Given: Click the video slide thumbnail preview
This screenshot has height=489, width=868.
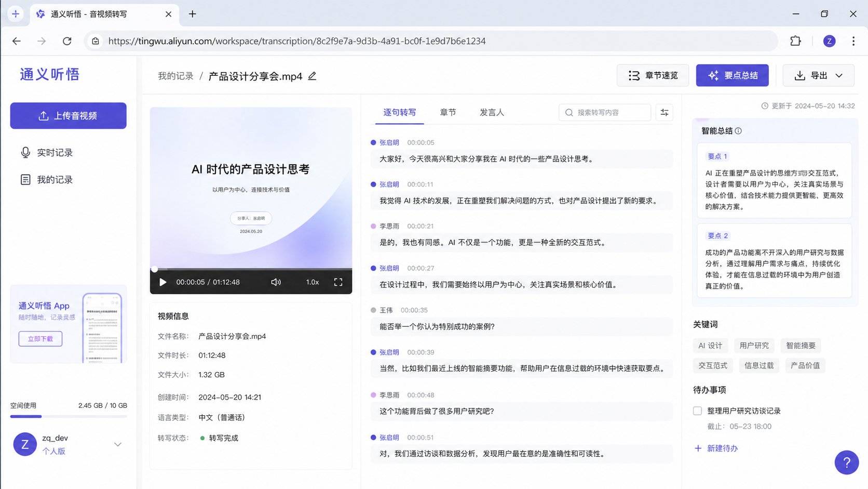Looking at the screenshot, I should click(x=251, y=188).
